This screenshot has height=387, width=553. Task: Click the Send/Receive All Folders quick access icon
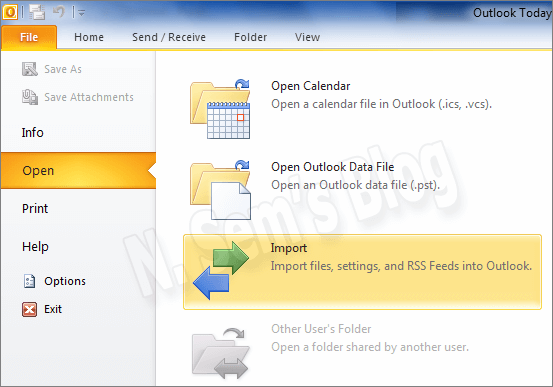point(37,12)
